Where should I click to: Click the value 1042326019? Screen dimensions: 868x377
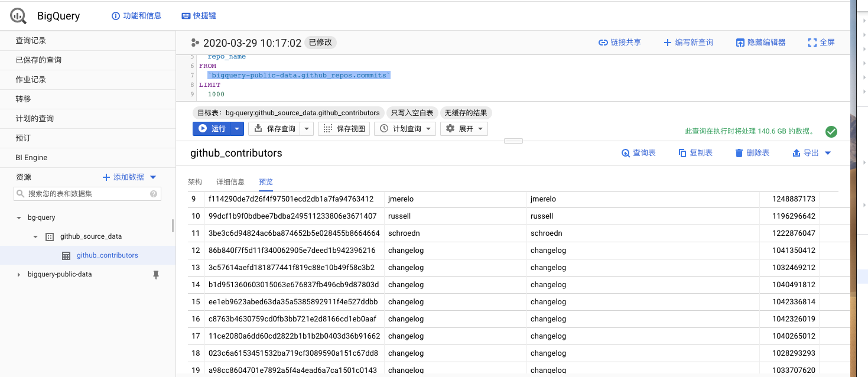pos(794,319)
